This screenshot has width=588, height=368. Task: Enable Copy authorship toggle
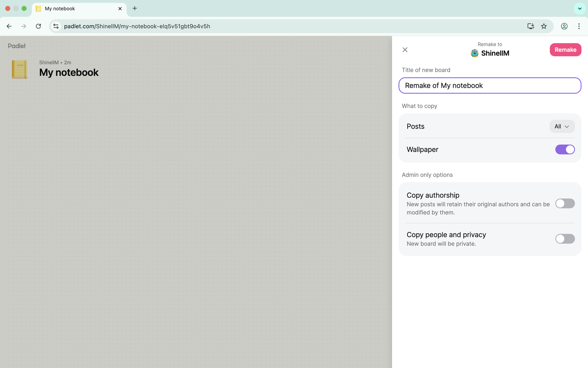pyautogui.click(x=565, y=203)
